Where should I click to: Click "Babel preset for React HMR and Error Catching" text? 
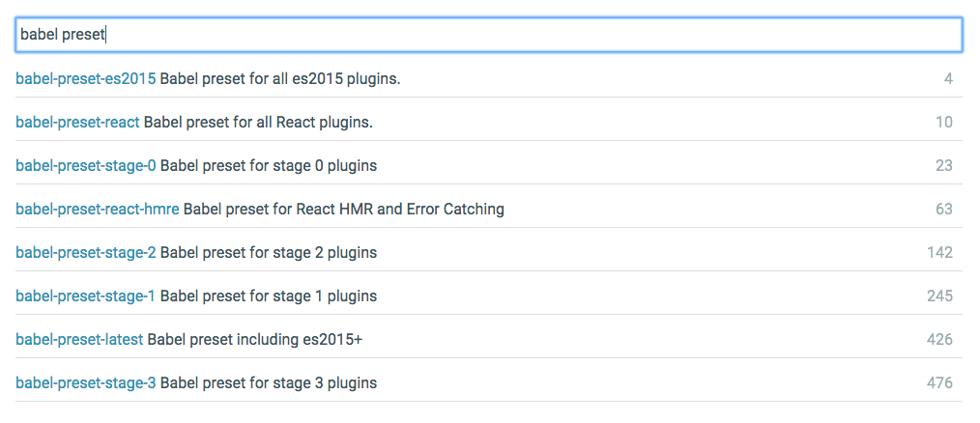[x=343, y=209]
